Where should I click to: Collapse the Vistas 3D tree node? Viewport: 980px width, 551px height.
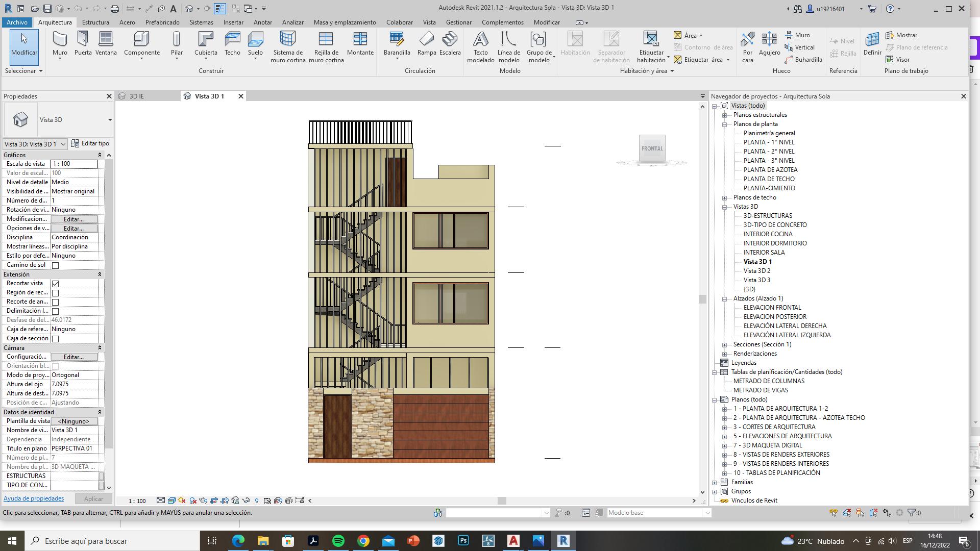(x=724, y=207)
